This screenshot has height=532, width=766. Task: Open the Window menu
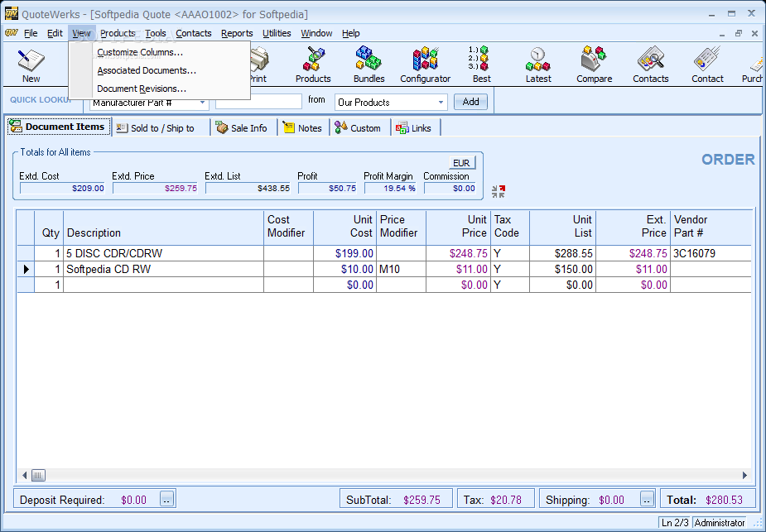pyautogui.click(x=316, y=33)
